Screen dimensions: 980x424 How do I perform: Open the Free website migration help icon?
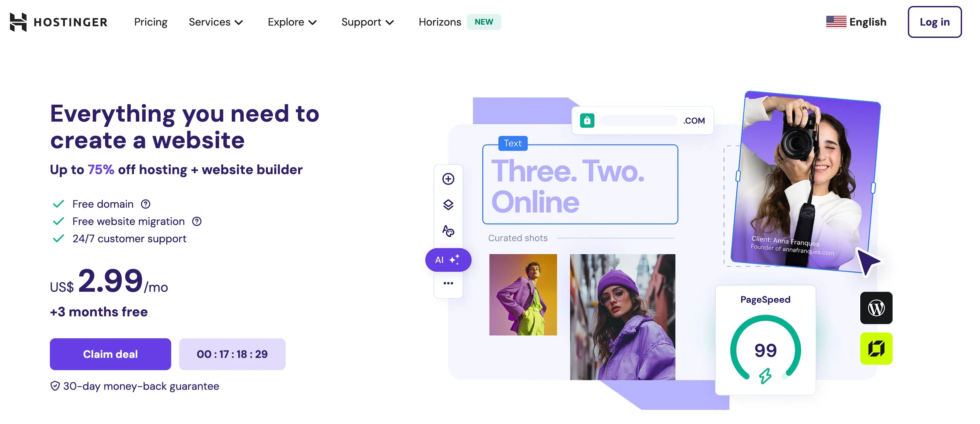(x=197, y=221)
